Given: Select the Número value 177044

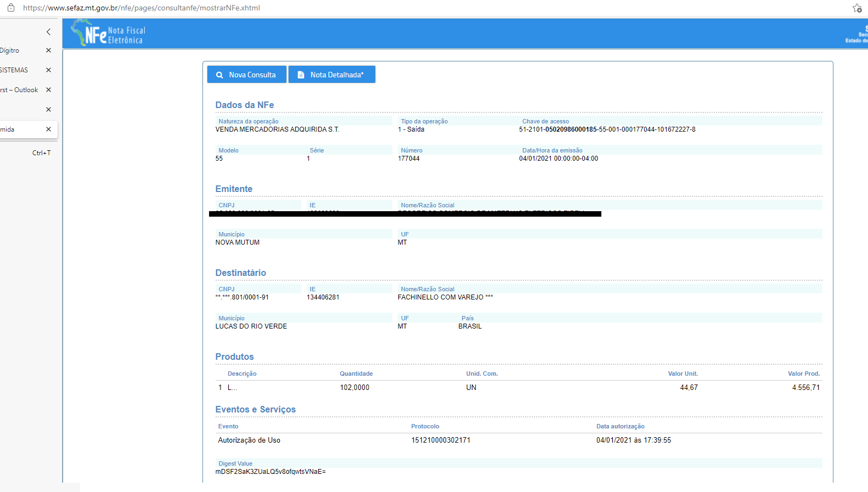Looking at the screenshot, I should click(x=409, y=159).
